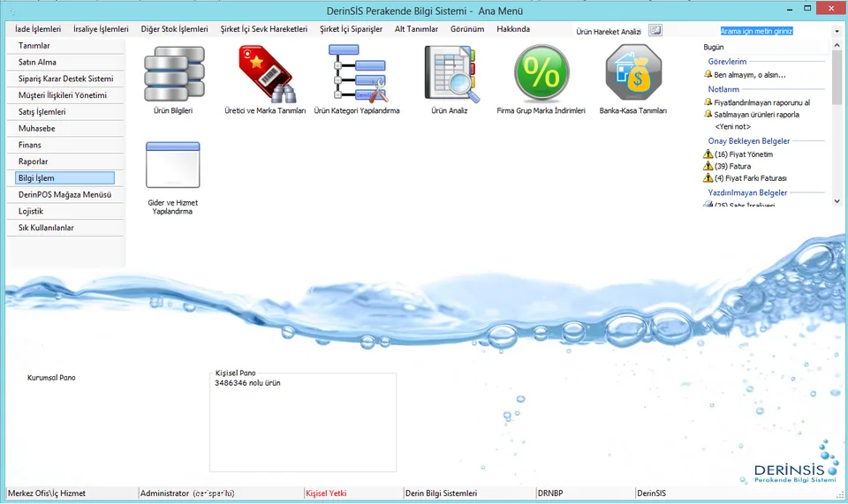Select Satın Alma in the sidebar

tap(66, 62)
